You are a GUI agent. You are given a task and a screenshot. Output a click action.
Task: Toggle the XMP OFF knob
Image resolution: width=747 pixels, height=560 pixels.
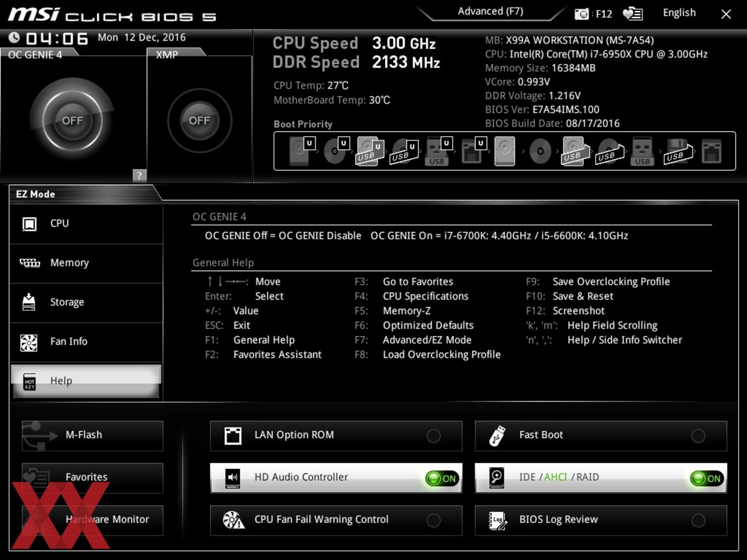point(199,120)
